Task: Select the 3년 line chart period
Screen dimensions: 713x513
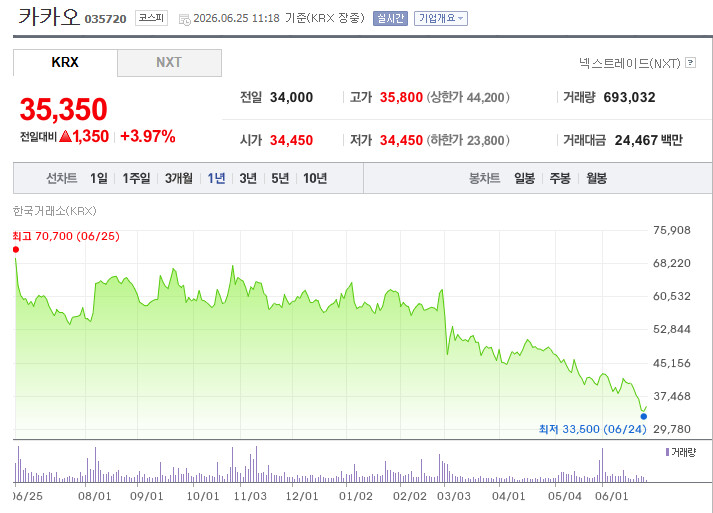Action: coord(248,178)
